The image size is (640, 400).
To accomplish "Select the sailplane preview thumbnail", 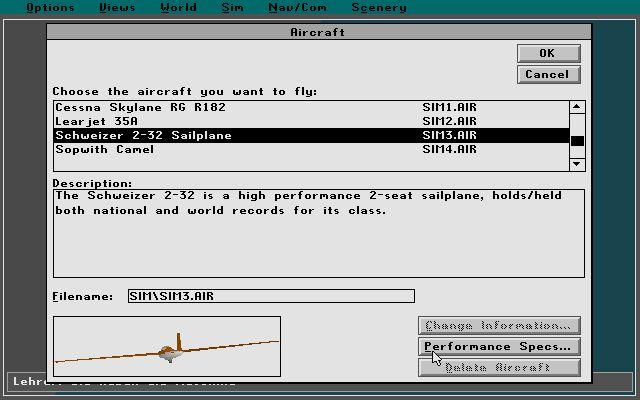I will 167,346.
